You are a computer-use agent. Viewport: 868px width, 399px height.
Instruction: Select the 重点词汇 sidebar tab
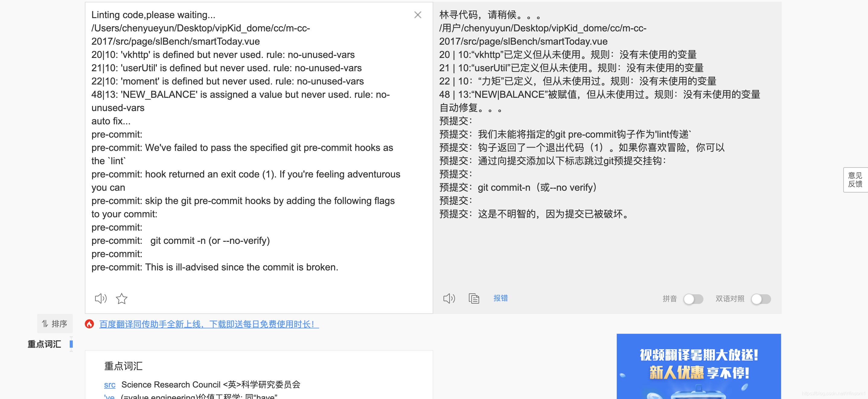[44, 344]
